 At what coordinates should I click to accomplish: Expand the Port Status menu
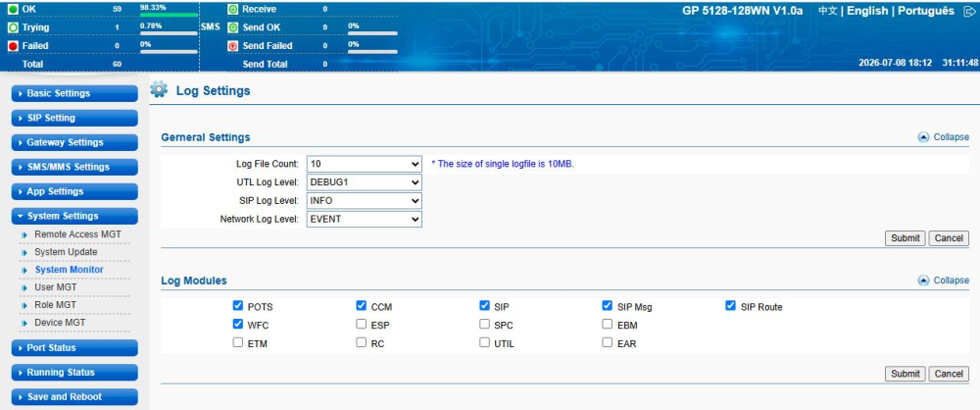75,347
